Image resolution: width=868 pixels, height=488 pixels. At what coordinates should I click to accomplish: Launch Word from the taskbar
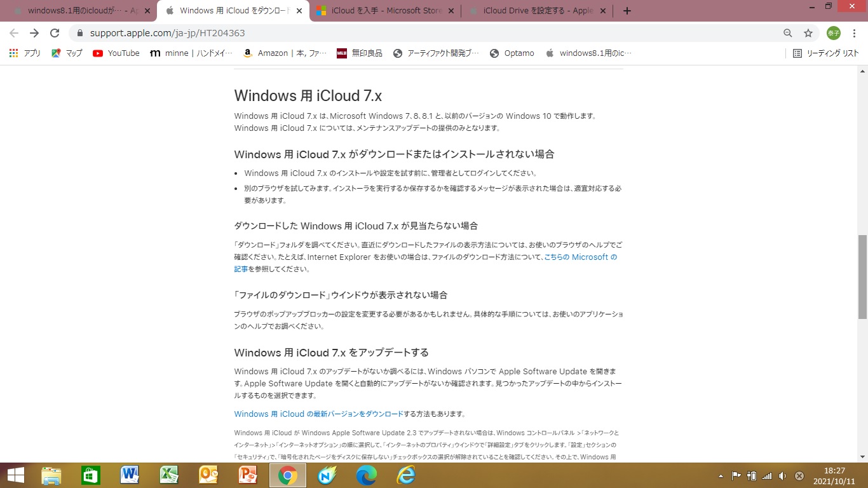[x=130, y=475]
